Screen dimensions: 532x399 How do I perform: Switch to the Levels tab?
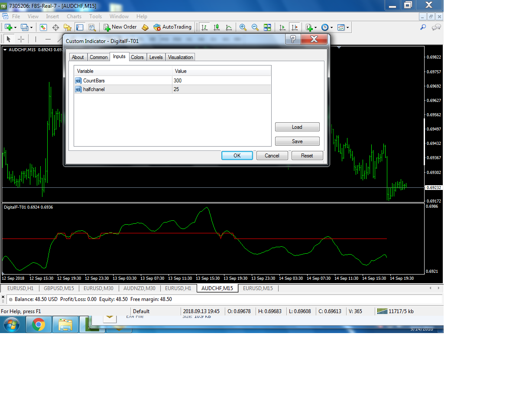tap(156, 57)
